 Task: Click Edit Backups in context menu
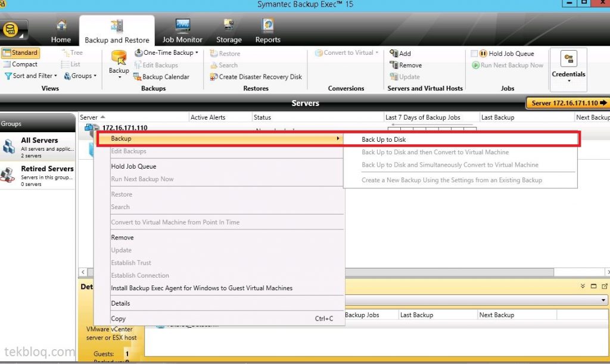129,151
